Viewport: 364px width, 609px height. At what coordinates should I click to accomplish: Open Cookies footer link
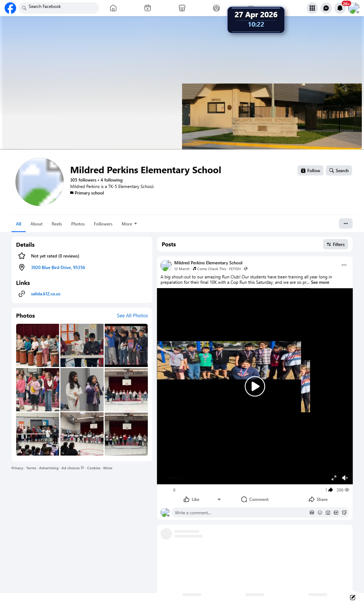click(94, 468)
